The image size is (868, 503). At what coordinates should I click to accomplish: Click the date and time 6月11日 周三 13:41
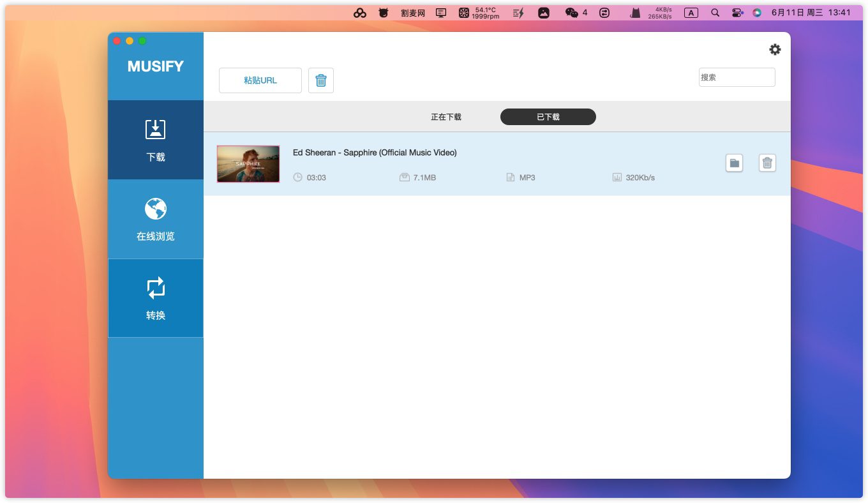click(811, 13)
